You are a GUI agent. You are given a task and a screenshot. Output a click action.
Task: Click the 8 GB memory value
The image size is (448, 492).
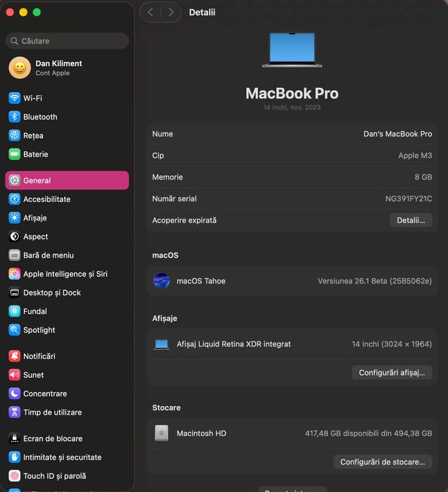[423, 177]
